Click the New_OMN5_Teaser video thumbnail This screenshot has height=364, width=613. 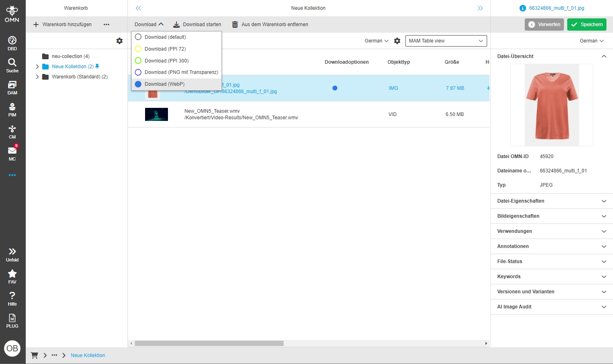pyautogui.click(x=157, y=114)
